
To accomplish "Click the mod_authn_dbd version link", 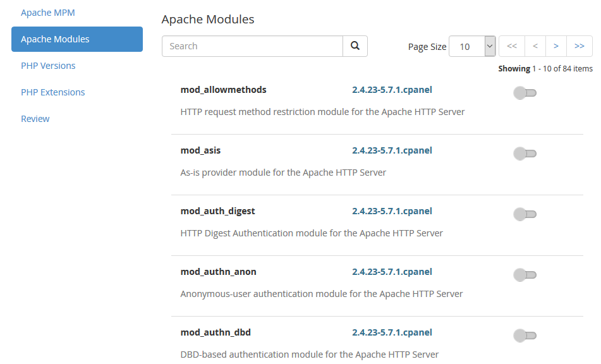I will [392, 332].
